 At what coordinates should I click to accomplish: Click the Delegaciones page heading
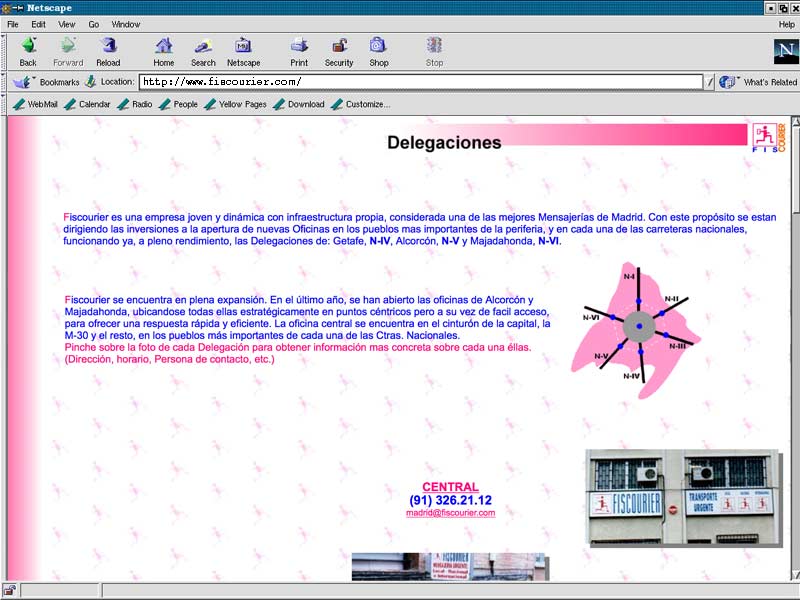[x=444, y=142]
